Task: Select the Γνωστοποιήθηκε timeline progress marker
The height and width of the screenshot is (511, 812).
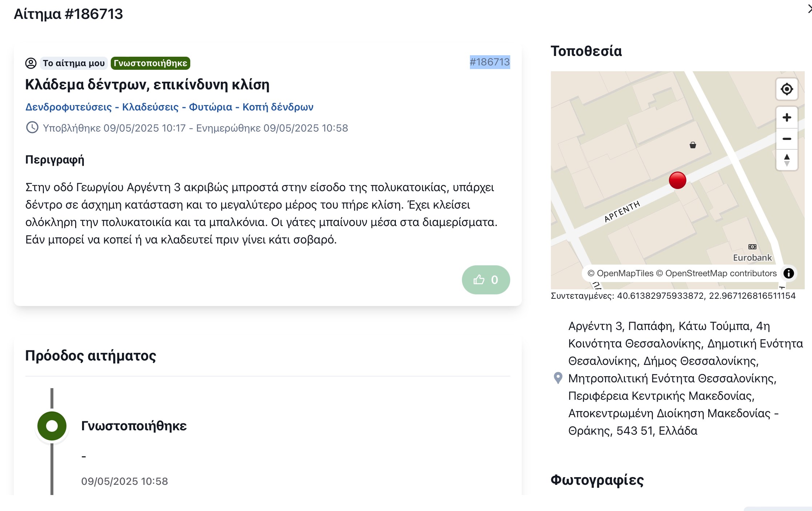Action: click(52, 426)
